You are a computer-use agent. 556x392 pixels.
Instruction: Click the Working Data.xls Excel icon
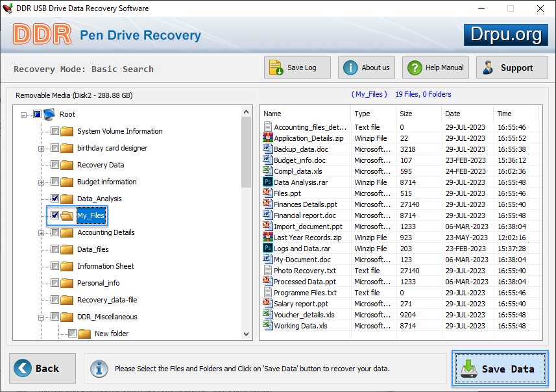point(267,325)
